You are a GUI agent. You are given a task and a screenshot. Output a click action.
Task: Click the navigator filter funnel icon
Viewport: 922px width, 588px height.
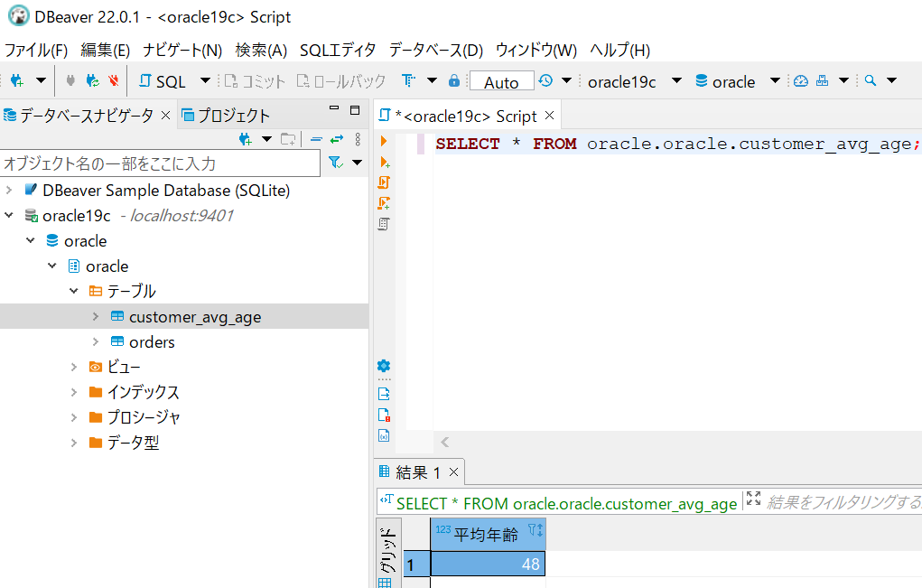tap(335, 163)
